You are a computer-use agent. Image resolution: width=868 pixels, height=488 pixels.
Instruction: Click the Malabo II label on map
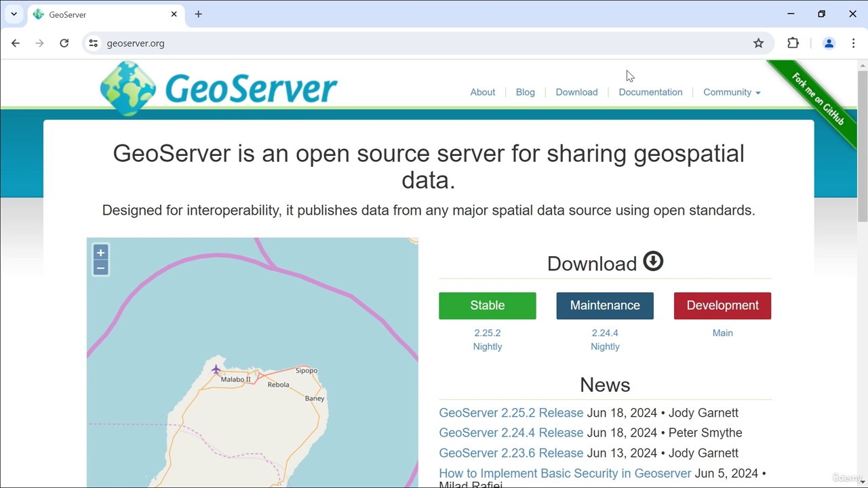coord(236,380)
